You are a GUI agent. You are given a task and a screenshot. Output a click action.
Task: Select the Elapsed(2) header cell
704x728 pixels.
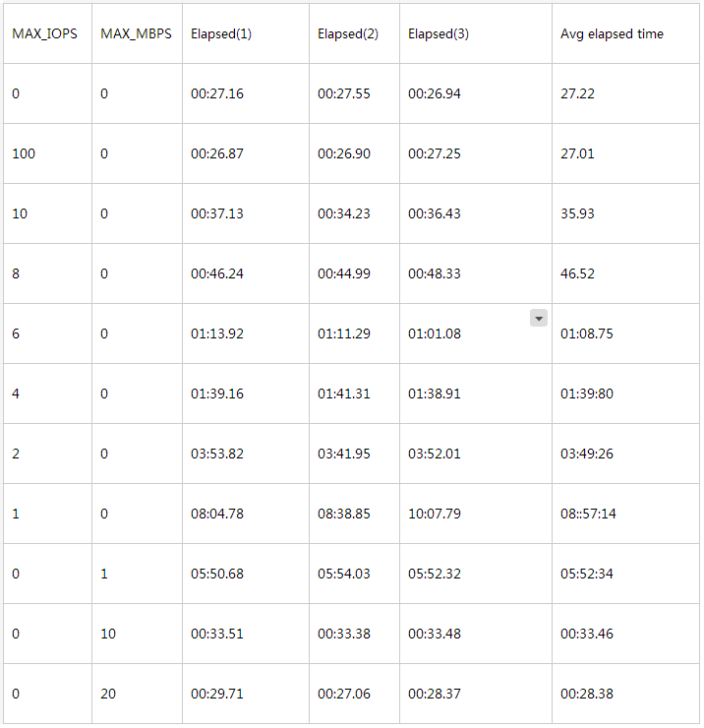pos(348,33)
